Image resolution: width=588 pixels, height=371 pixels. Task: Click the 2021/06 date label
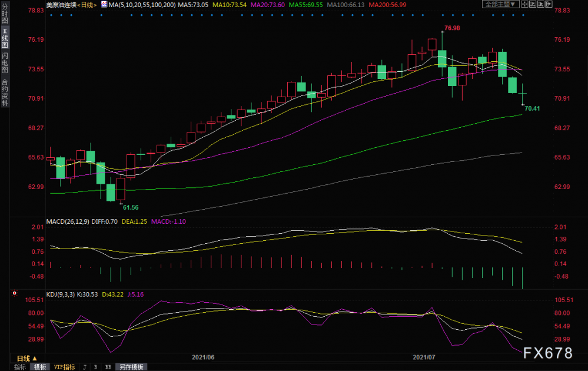pos(203,357)
